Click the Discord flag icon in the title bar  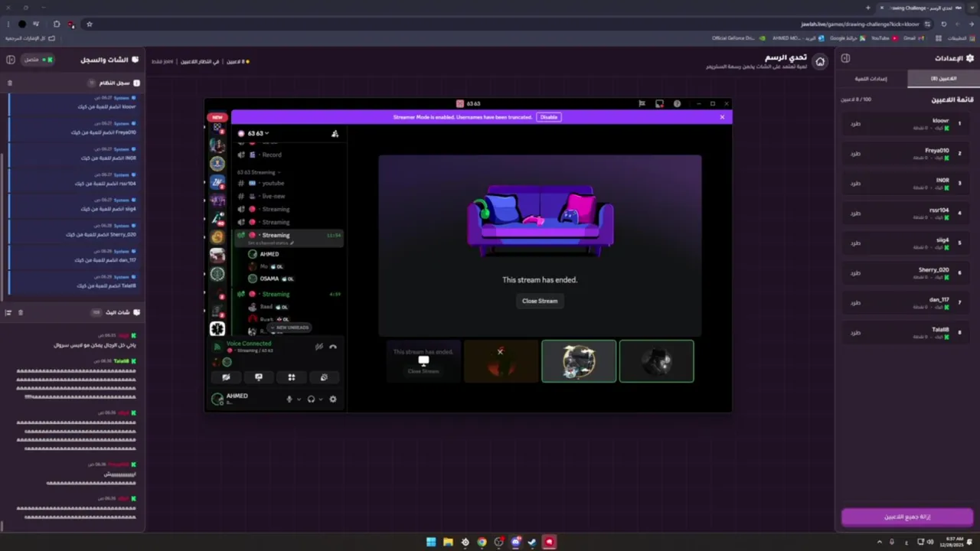click(642, 103)
